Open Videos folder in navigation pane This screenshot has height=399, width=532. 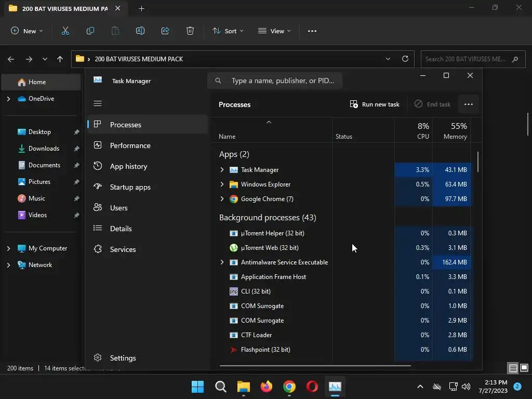coord(41,215)
